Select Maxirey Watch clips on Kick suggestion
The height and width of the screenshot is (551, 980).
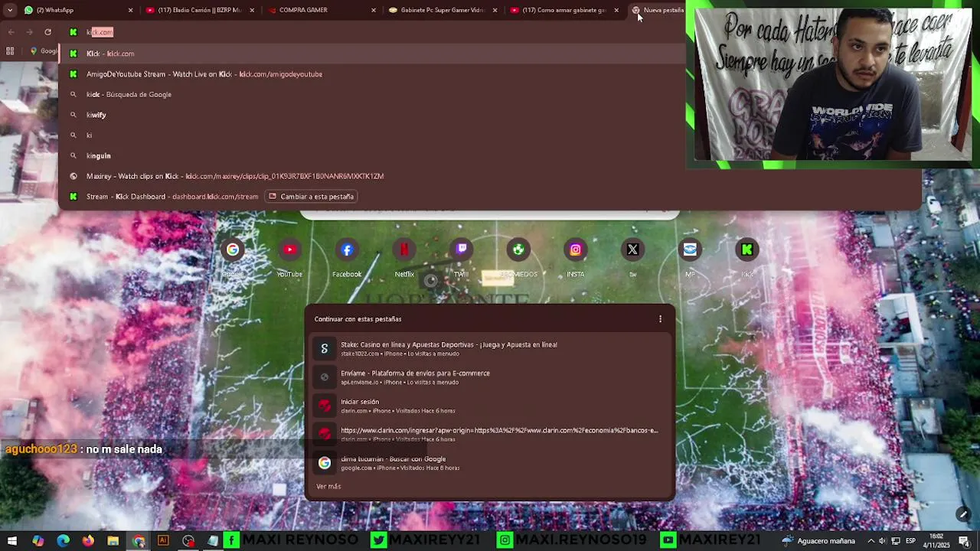[490, 176]
